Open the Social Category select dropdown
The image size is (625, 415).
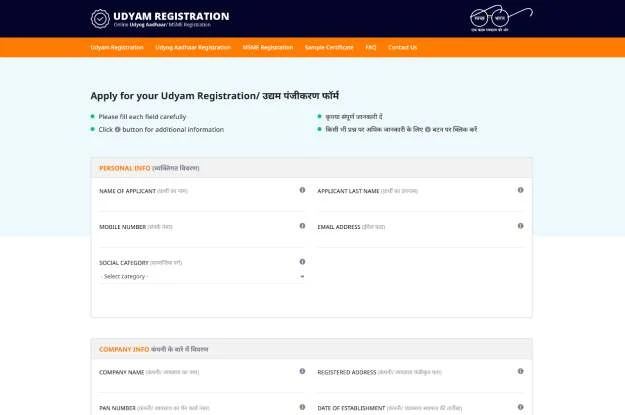(202, 276)
